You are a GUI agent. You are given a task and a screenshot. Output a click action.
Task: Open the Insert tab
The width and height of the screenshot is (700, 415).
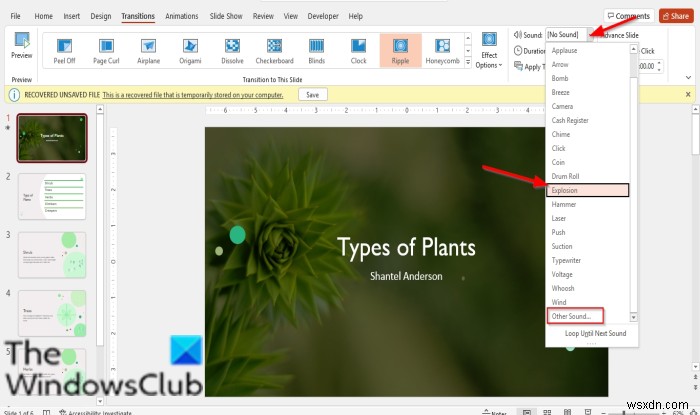[x=71, y=16]
